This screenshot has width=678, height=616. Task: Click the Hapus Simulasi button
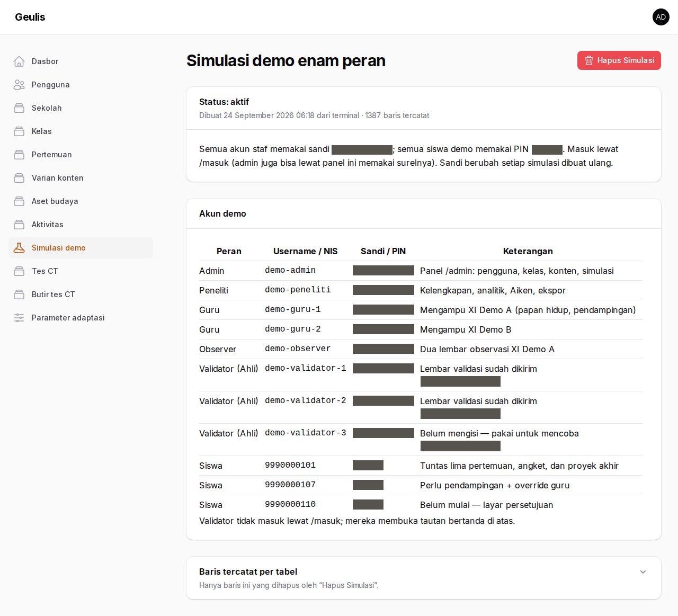[619, 60]
